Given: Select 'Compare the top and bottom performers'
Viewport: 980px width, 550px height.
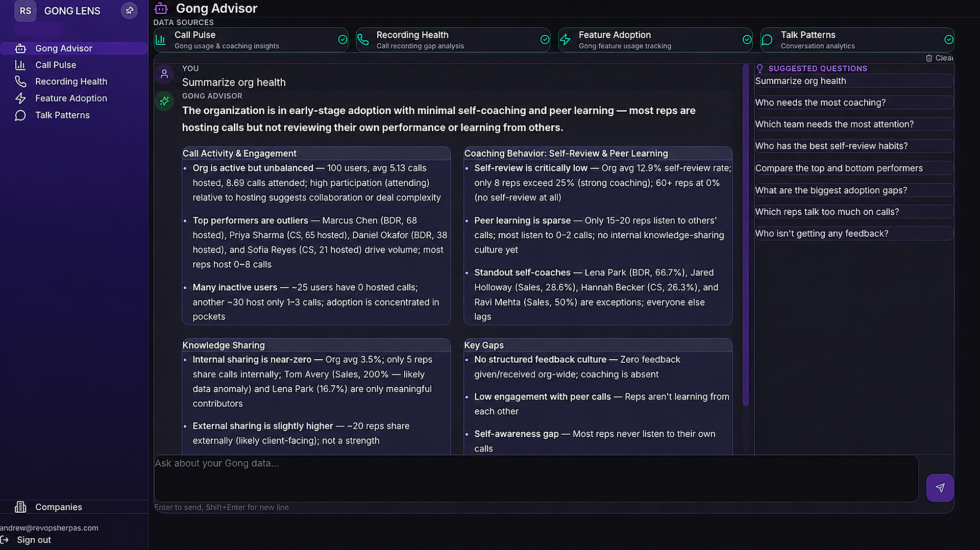Looking at the screenshot, I should 854,168.
